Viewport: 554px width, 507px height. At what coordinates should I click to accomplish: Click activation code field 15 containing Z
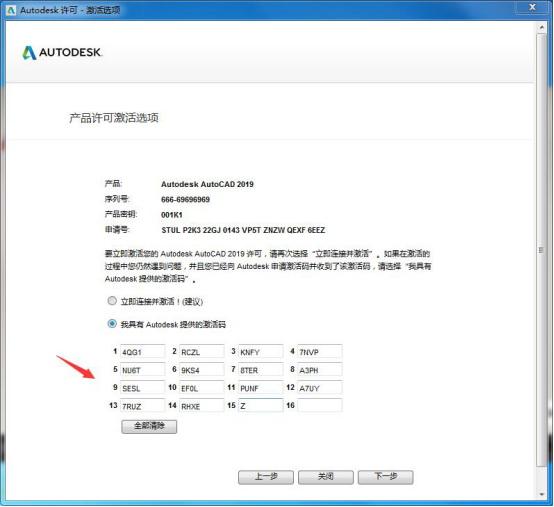(261, 406)
